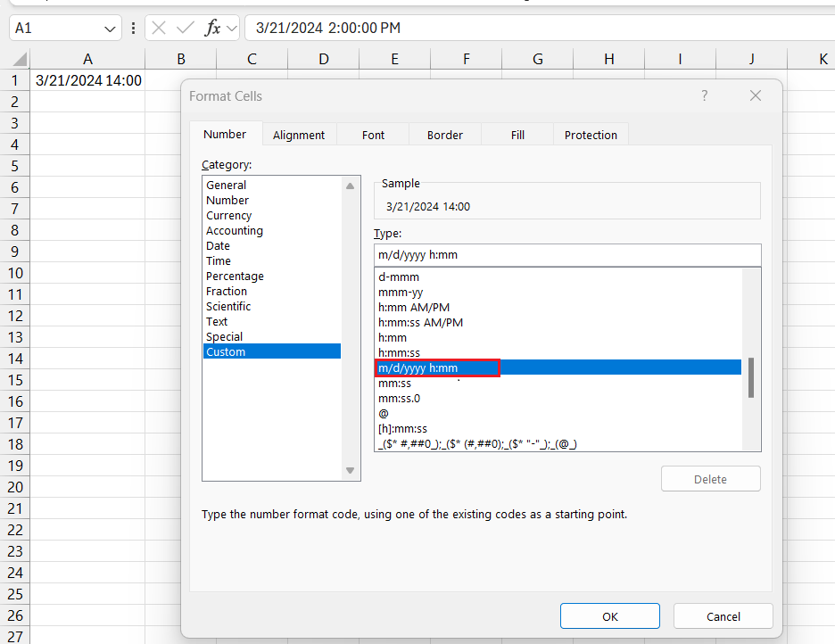Choose the Accounting category
Viewport: 835px width, 644px height.
click(x=272, y=230)
